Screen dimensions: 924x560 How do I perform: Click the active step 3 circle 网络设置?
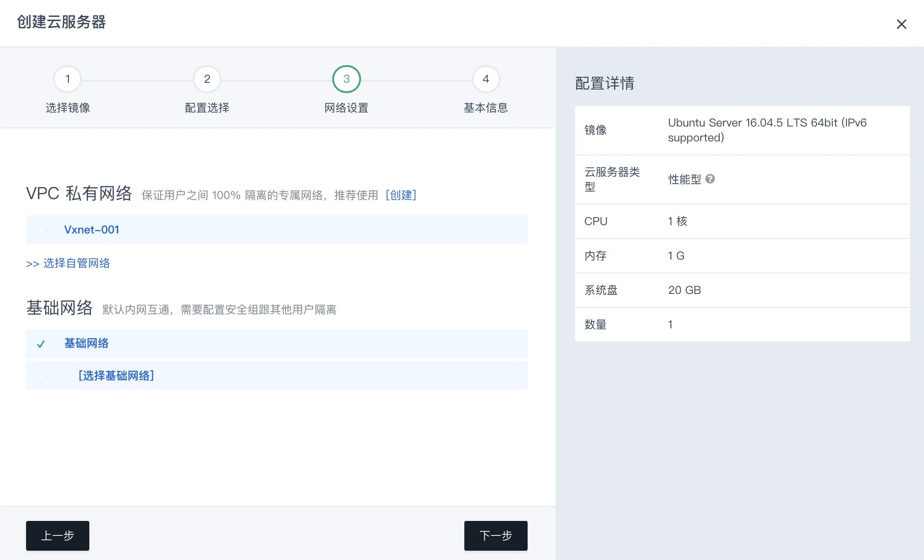[346, 79]
